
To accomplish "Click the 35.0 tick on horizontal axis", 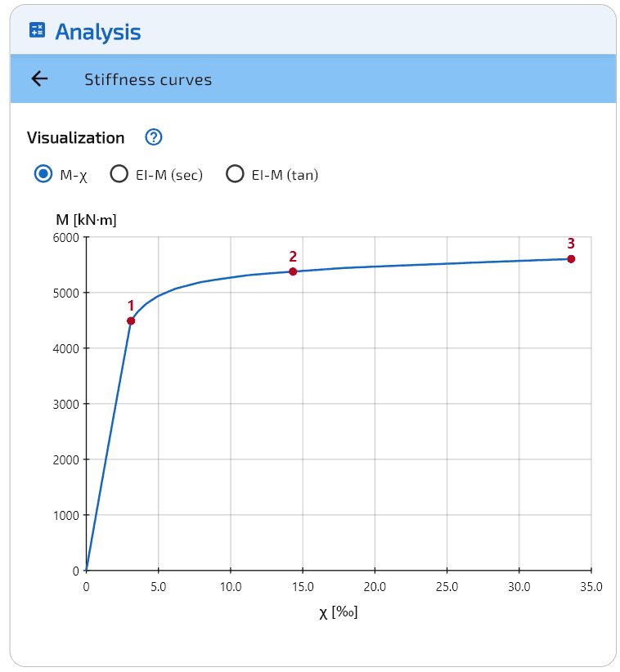I will (x=591, y=586).
